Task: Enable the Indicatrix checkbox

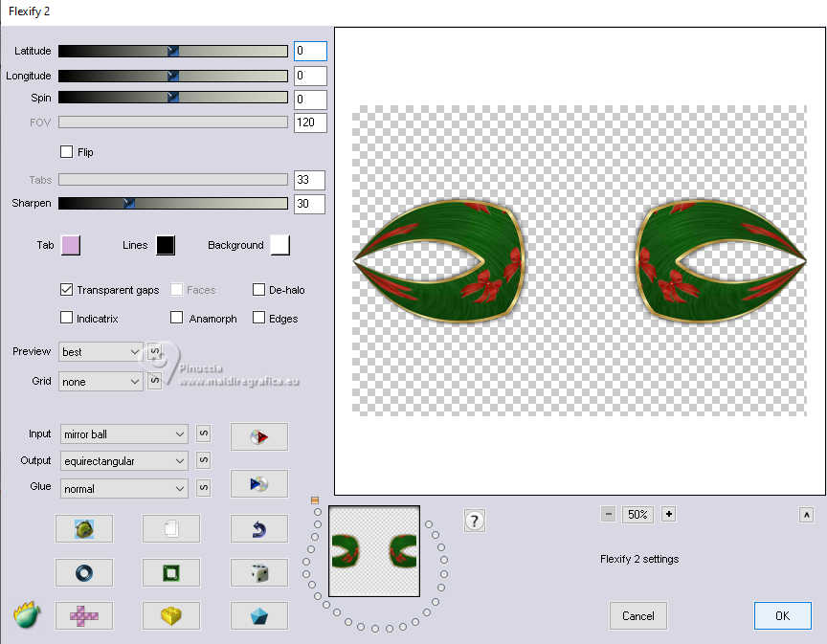Action: pyautogui.click(x=66, y=318)
